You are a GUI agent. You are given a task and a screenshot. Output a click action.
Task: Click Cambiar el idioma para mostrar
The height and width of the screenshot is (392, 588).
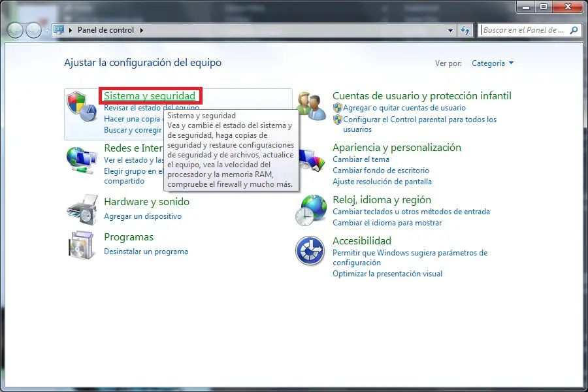coord(387,223)
